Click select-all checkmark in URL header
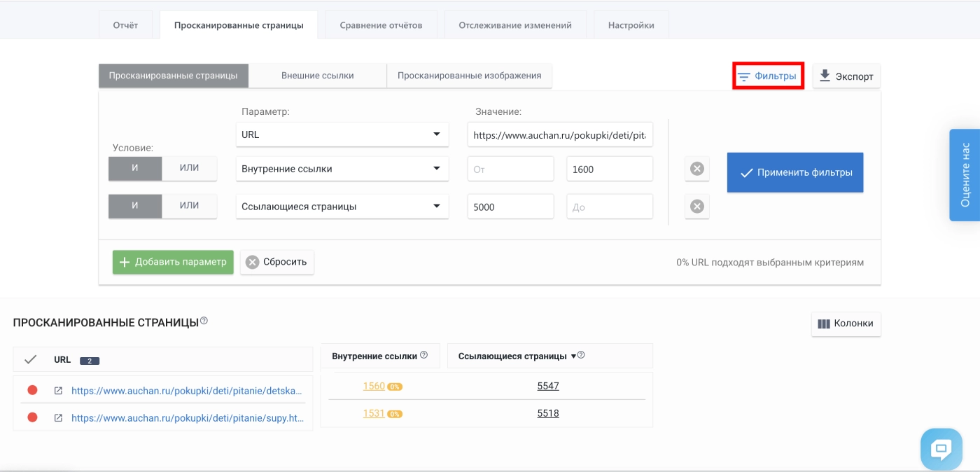Screen dimensions: 980x472 pyautogui.click(x=30, y=359)
